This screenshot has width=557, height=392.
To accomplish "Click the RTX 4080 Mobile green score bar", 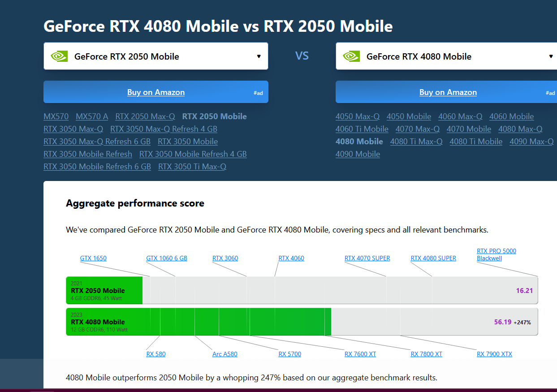I will tap(199, 322).
